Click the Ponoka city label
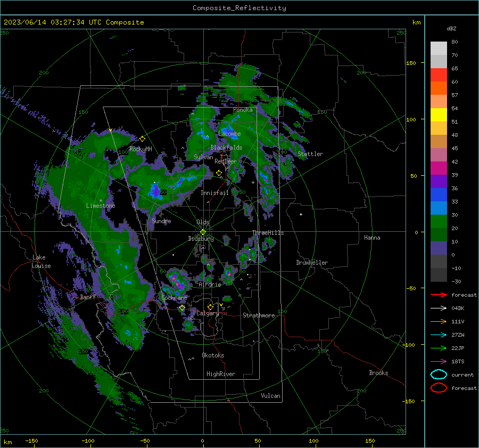Image resolution: width=479 pixels, height=448 pixels. (243, 110)
